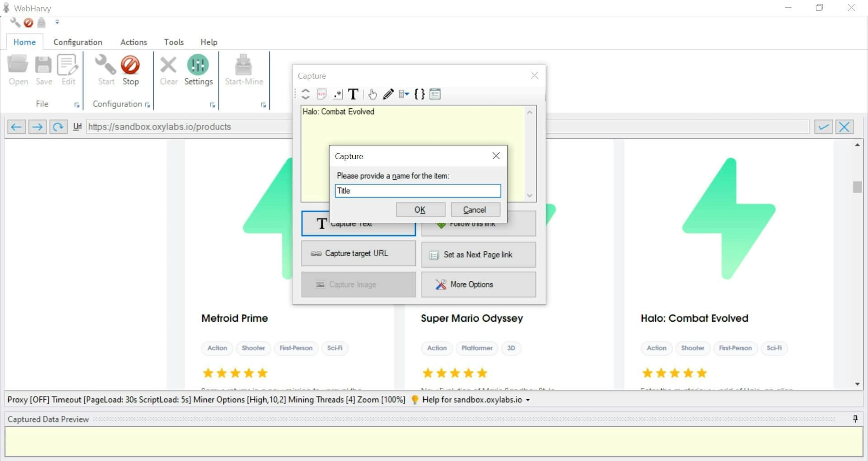Switch to the Home ribbon tab
This screenshot has width=868, height=461.
click(x=25, y=42)
